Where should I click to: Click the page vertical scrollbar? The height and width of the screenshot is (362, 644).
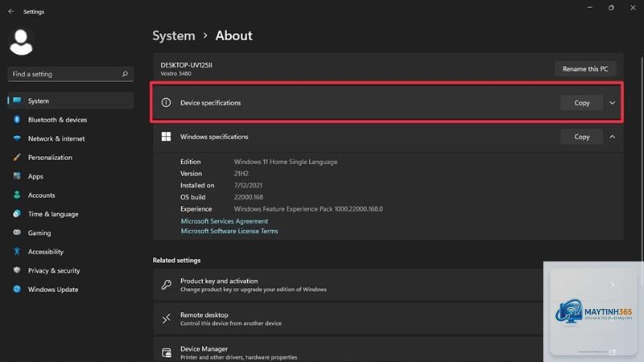point(642,172)
